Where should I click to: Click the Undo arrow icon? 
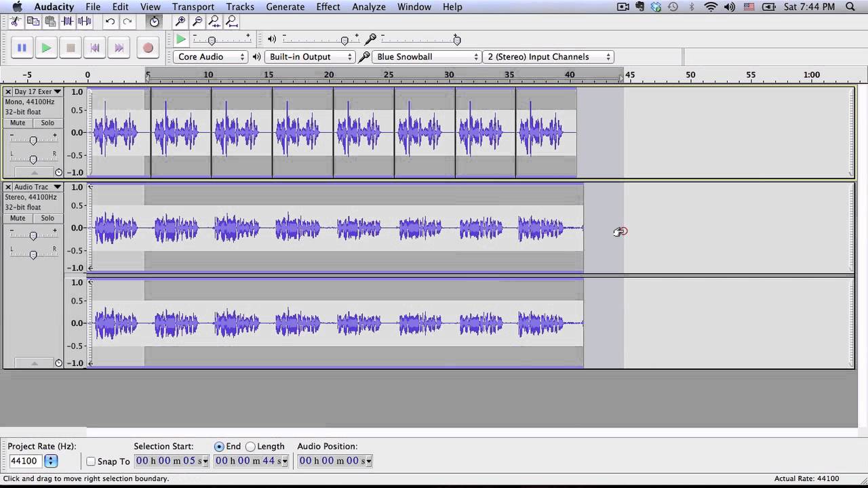tap(110, 22)
